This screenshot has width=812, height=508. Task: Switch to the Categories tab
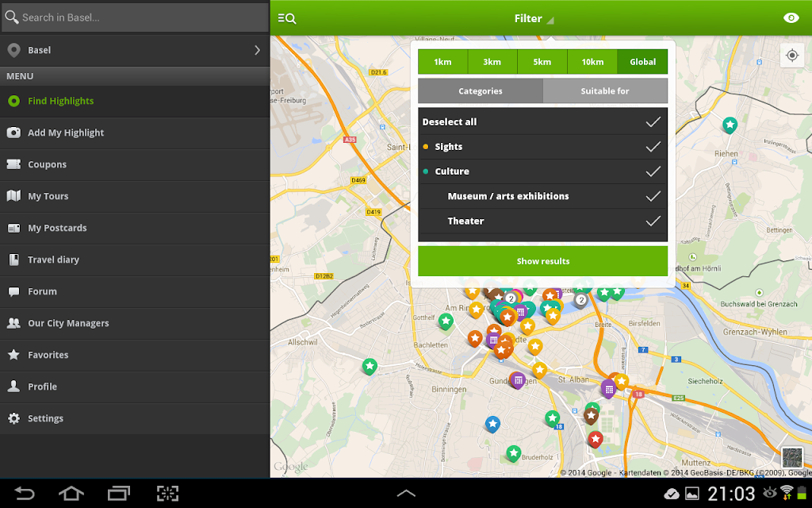(481, 90)
